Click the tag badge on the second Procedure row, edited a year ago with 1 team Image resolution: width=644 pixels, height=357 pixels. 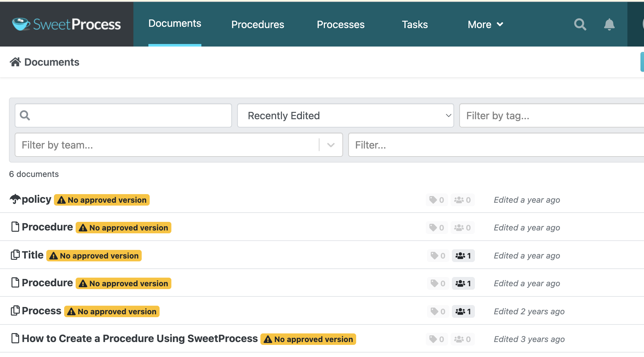(438, 283)
